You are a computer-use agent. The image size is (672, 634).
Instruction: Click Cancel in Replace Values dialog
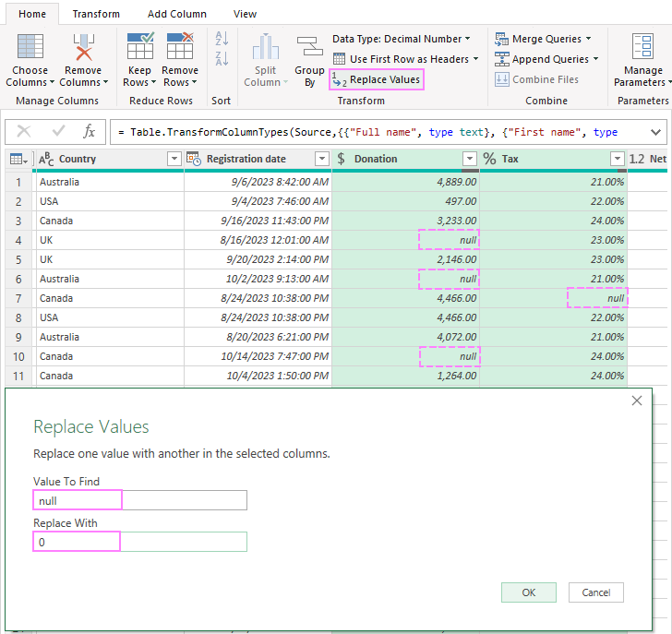coord(595,592)
